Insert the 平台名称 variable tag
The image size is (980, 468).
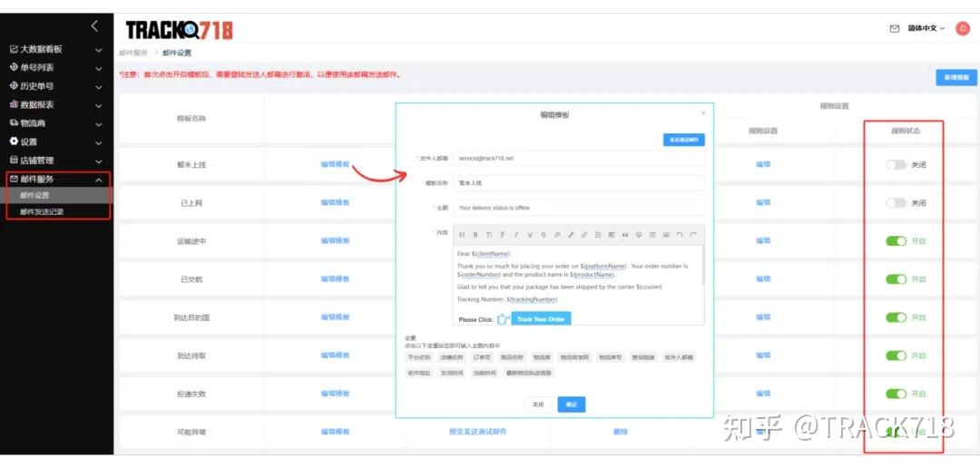coord(419,357)
